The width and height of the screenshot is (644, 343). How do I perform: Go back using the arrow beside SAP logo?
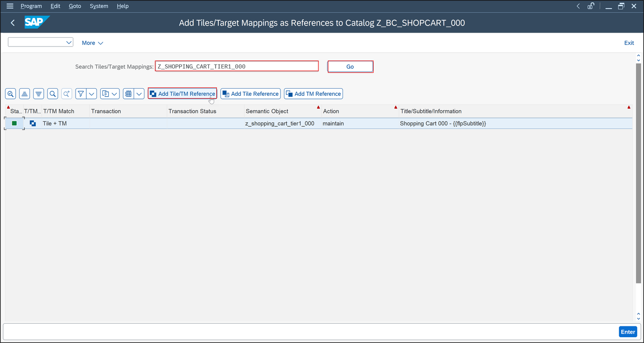coord(13,23)
